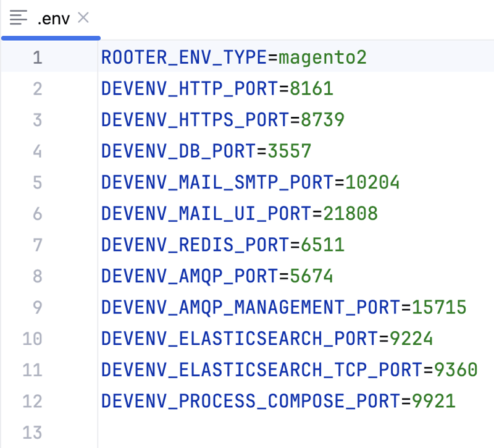Click line number 1 in gutter
The width and height of the screenshot is (494, 448).
38,57
